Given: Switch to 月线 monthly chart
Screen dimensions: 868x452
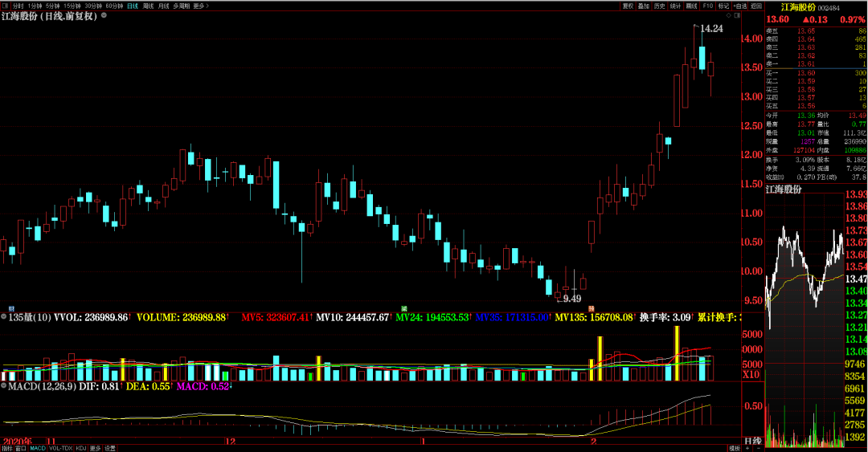Looking at the screenshot, I should (x=163, y=6).
